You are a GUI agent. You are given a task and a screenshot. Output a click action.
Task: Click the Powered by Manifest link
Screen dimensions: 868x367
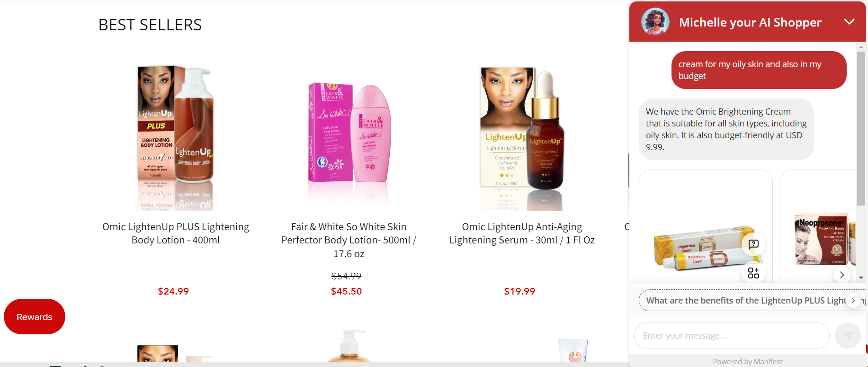[747, 361]
